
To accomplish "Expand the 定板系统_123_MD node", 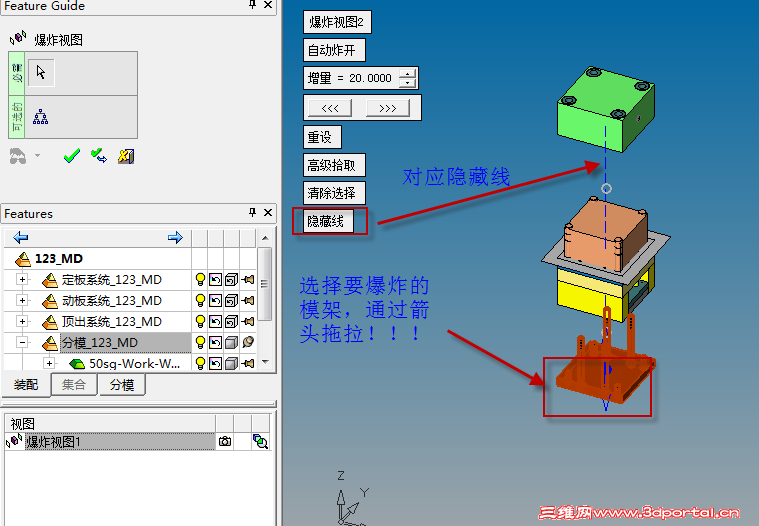I will pos(22,279).
